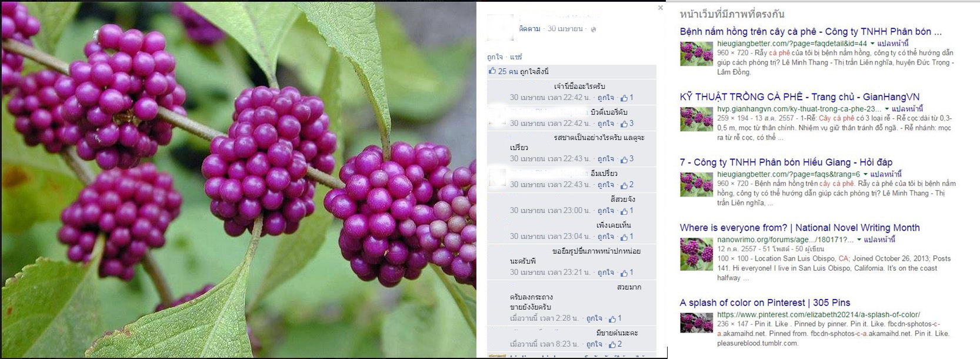The height and width of the screenshot is (359, 980).
Task: Toggle ถูกใจ on the สวยมาก comment
Action: pyautogui.click(x=594, y=318)
